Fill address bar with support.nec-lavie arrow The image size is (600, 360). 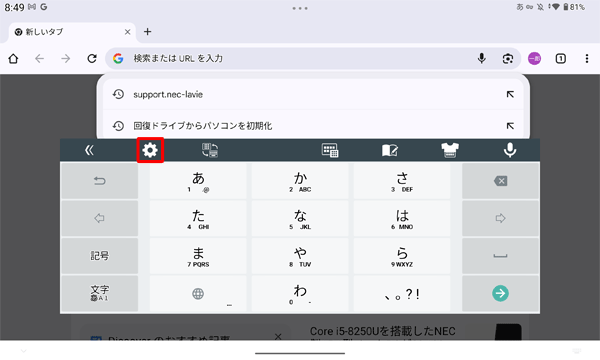(x=510, y=94)
